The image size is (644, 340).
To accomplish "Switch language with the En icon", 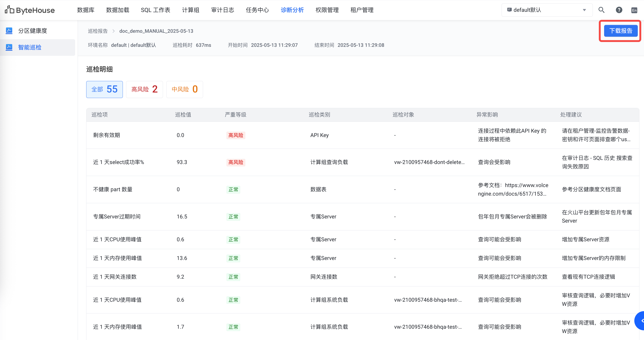I will coord(634,10).
